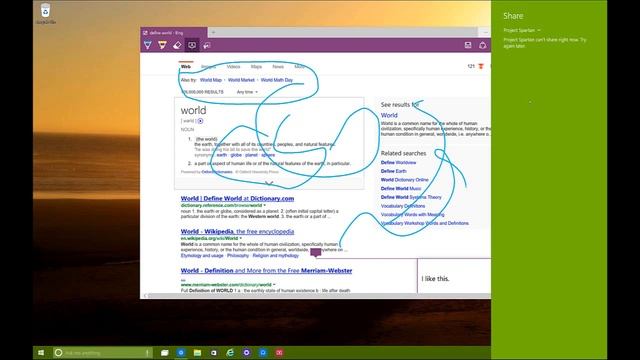The width and height of the screenshot is (640, 360).
Task: Select the Pen tool in the web note toolbar
Action: tap(148, 45)
